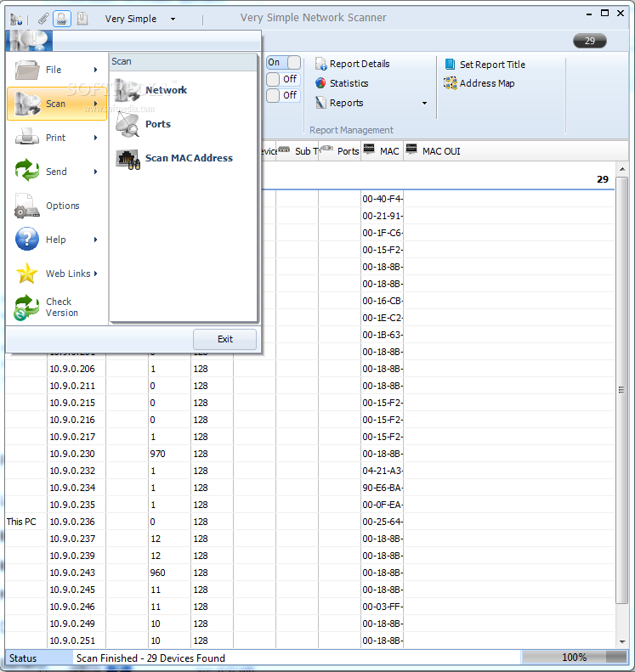Click the Web Links star icon
The height and width of the screenshot is (672, 635).
(26, 274)
